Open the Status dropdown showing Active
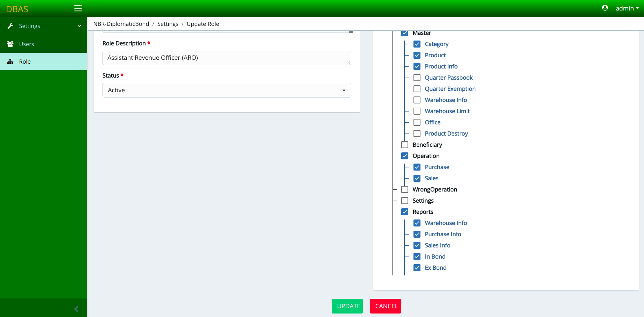The image size is (644, 317). pyautogui.click(x=227, y=90)
